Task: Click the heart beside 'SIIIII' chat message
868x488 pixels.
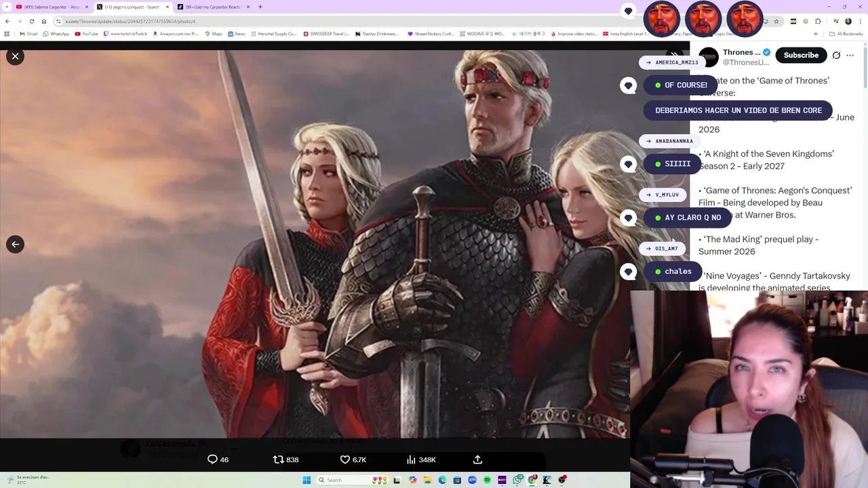Action: coord(628,164)
